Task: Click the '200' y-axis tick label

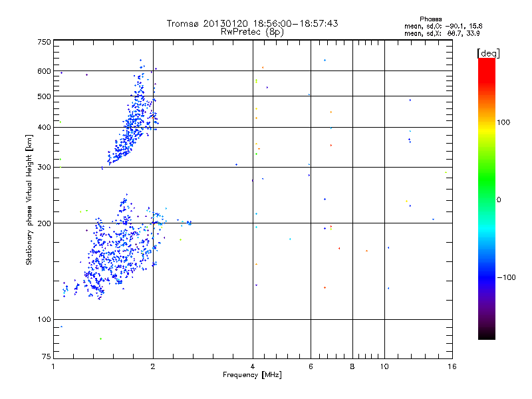Action: coord(44,223)
